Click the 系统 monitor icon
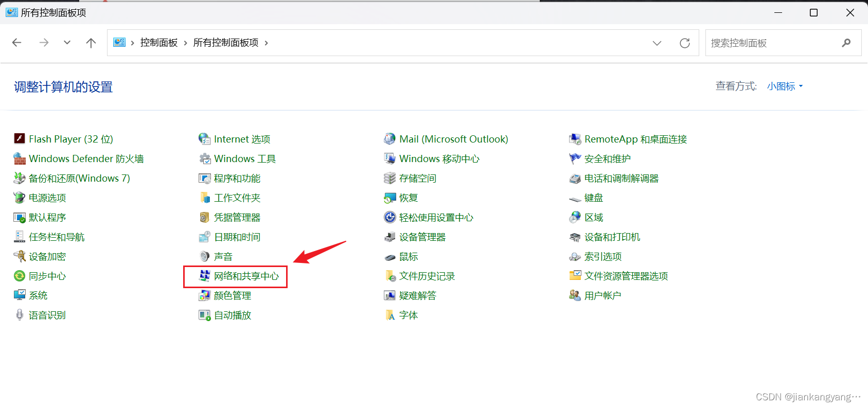This screenshot has width=868, height=407. click(20, 295)
